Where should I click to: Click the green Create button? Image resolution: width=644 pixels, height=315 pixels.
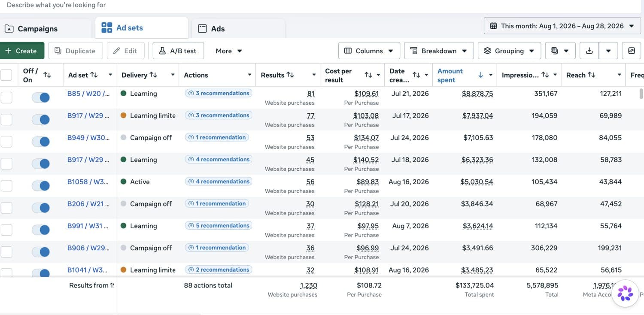[x=22, y=51]
